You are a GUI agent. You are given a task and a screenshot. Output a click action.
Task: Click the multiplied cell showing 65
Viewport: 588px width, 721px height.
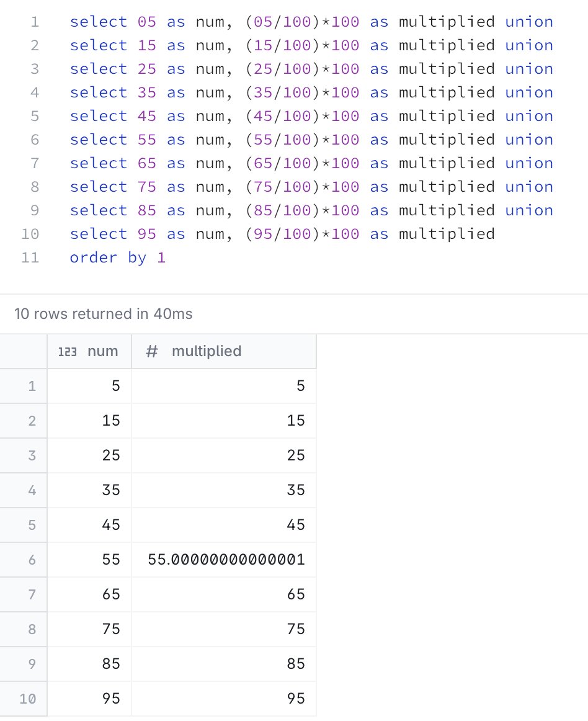click(224, 594)
